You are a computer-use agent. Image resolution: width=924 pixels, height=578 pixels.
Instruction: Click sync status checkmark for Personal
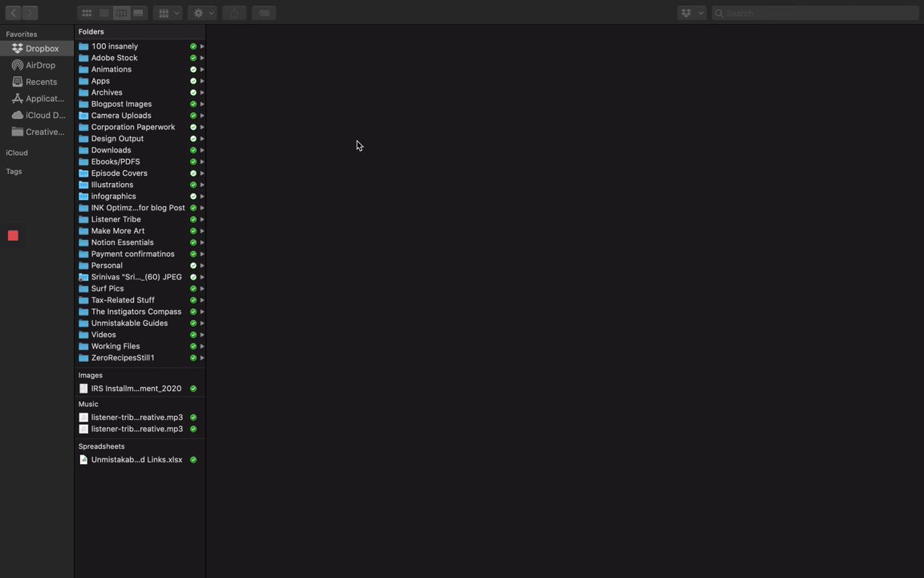coord(193,266)
